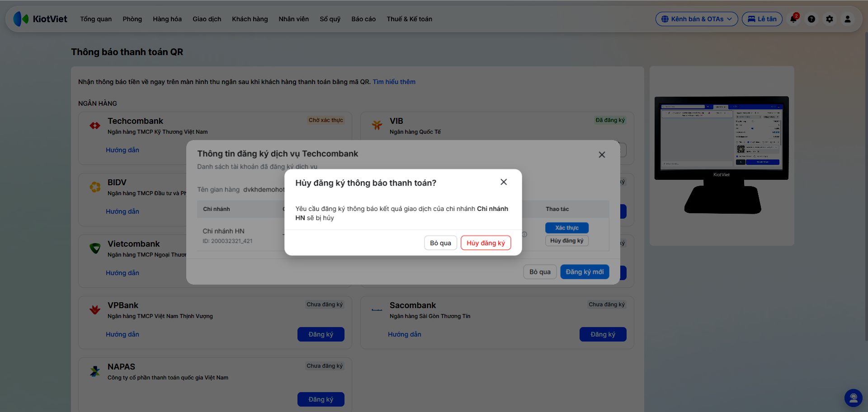The width and height of the screenshot is (868, 412).
Task: Click the KiotViet logo icon
Action: [21, 19]
